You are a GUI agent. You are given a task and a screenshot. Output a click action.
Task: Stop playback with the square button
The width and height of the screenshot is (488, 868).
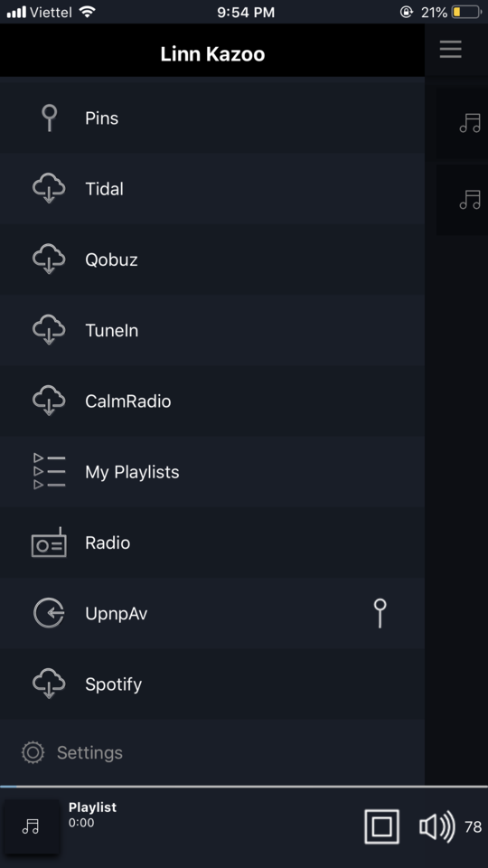pyautogui.click(x=381, y=826)
